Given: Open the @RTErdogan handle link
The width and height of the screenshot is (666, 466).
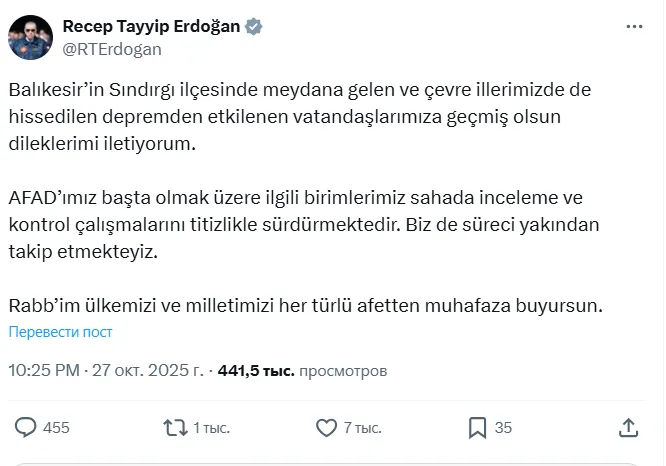Looking at the screenshot, I should pyautogui.click(x=111, y=47).
